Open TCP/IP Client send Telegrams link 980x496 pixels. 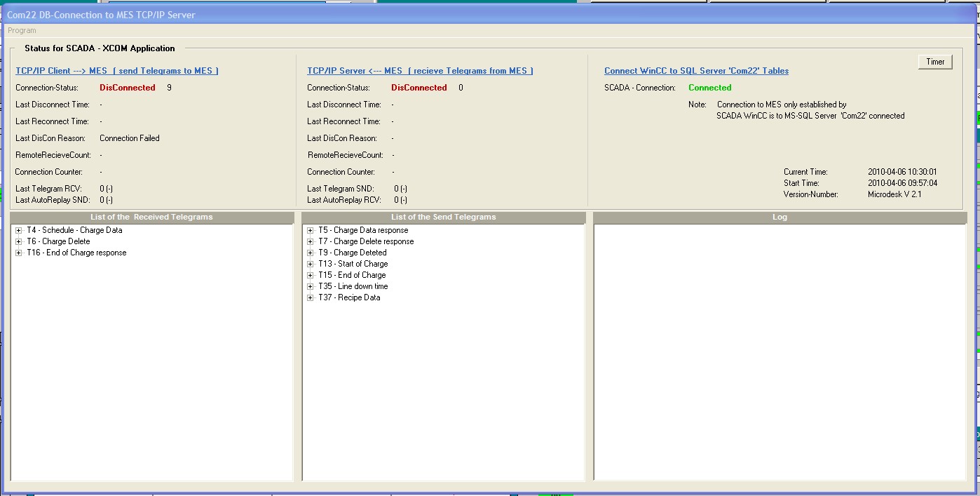117,71
